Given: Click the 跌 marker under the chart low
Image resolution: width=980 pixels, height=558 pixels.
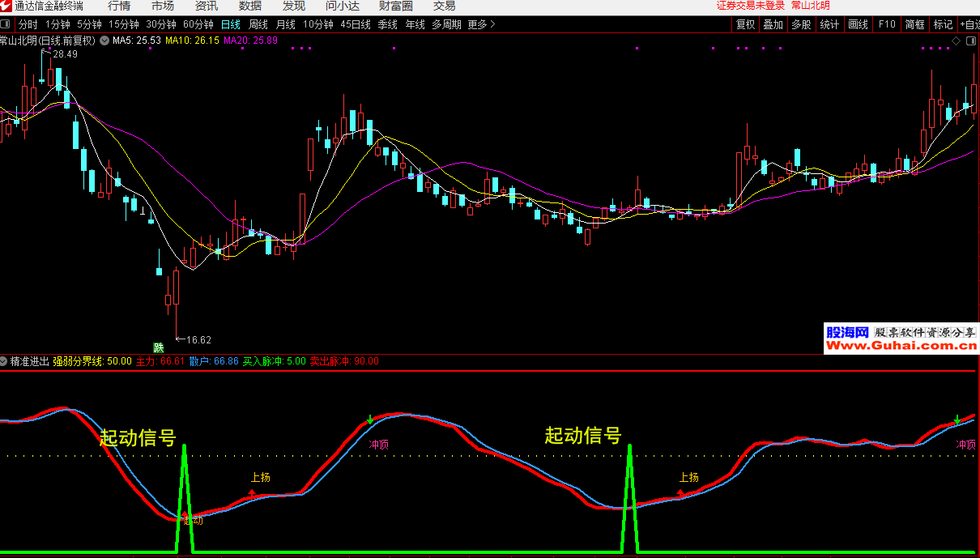Looking at the screenshot, I should 158,347.
